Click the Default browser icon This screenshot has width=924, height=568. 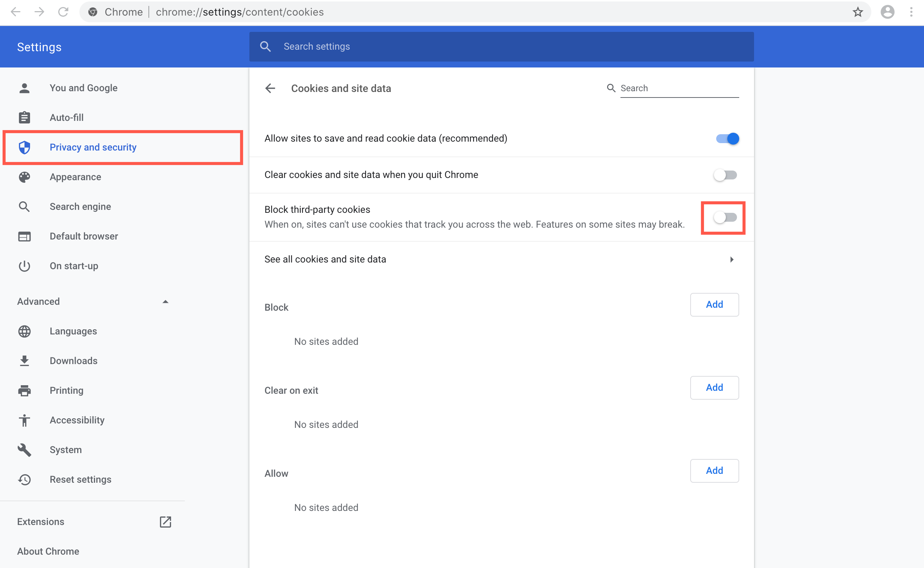pos(24,236)
